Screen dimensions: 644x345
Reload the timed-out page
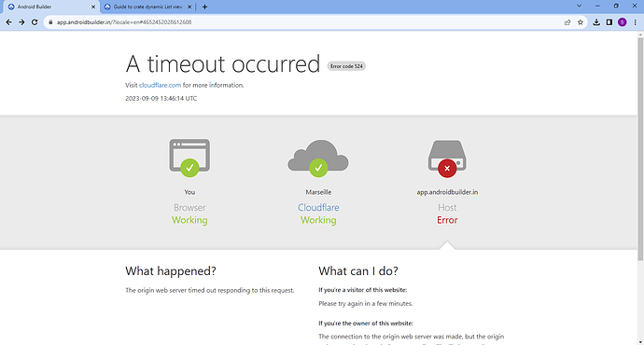35,22
